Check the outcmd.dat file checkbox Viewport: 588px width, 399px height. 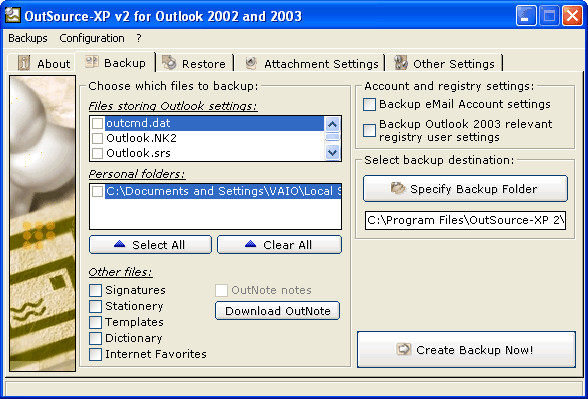98,123
